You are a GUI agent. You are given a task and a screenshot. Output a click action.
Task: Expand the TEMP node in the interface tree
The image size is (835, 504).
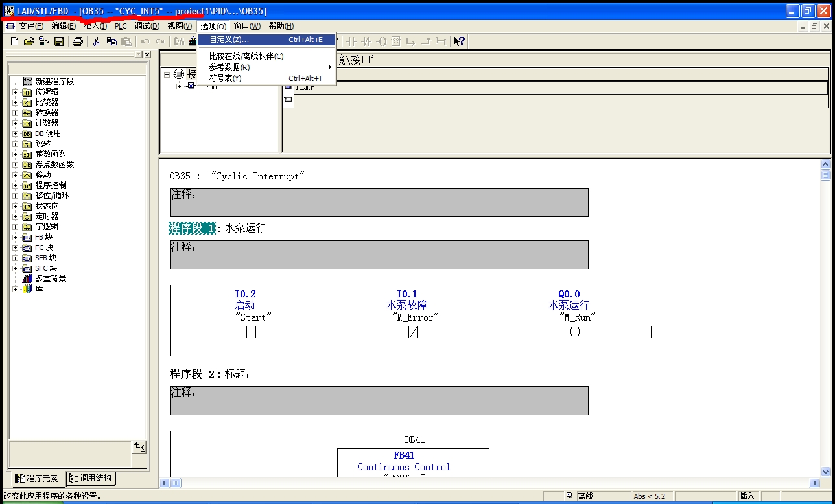click(x=180, y=86)
